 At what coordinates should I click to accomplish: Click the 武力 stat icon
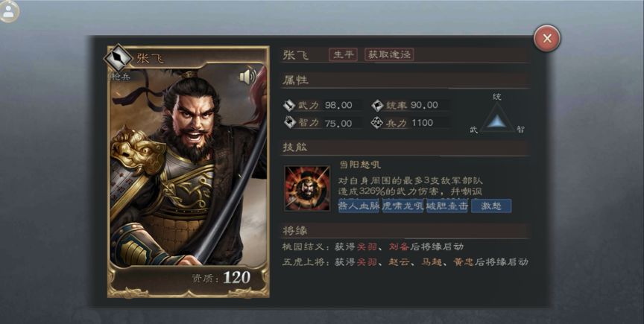pos(289,105)
